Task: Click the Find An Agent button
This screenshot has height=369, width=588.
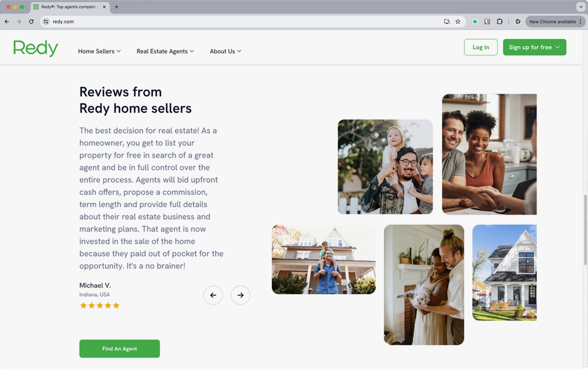Action: pos(119,348)
